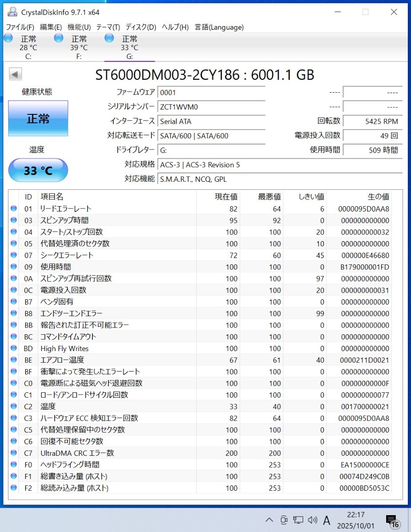Viewport: 411px width, 532px height.
Task: Open taskbar volume speaker icon
Action: 312,520
